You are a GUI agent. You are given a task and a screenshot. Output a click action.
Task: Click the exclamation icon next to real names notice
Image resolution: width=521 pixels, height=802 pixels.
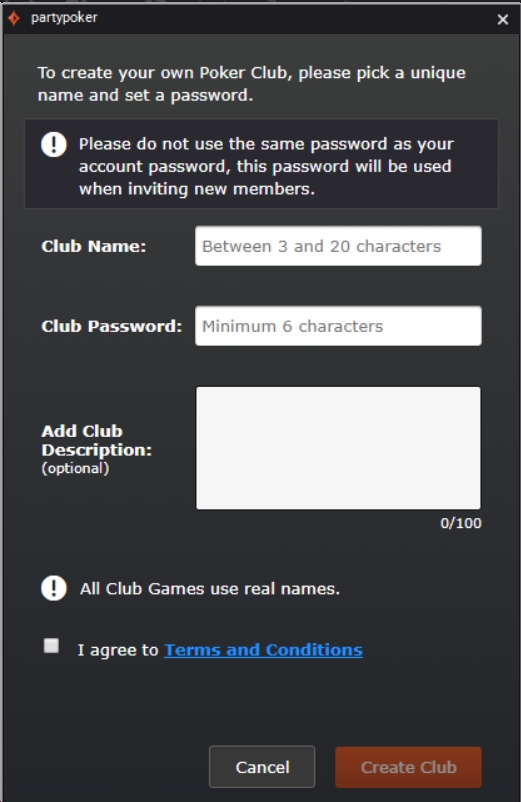[54, 588]
